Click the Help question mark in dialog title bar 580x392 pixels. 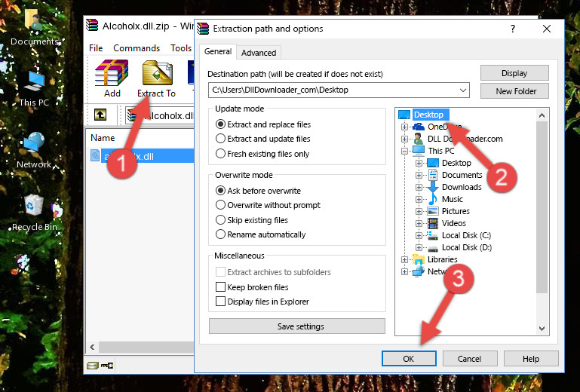pos(513,29)
